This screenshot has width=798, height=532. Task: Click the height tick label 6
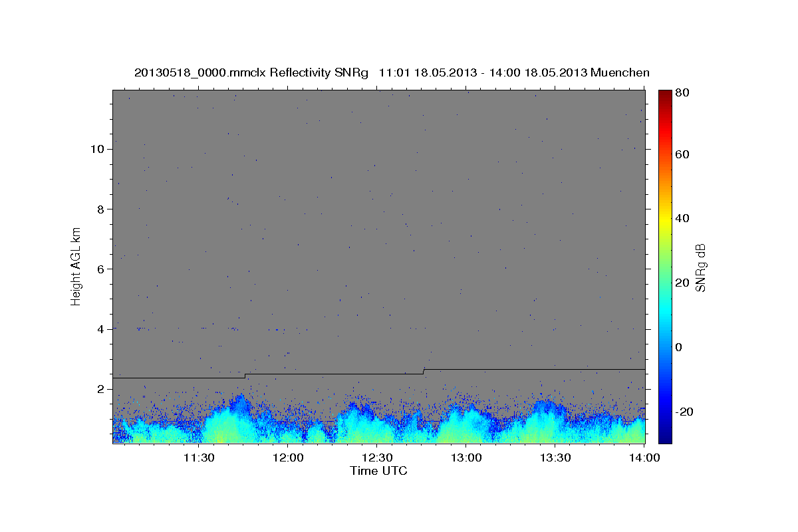tap(100, 269)
